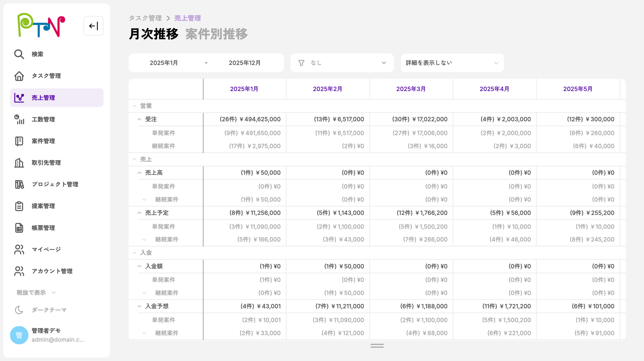Image resolution: width=644 pixels, height=361 pixels.
Task: Click the 工数管理 chart icon
Action: [19, 119]
